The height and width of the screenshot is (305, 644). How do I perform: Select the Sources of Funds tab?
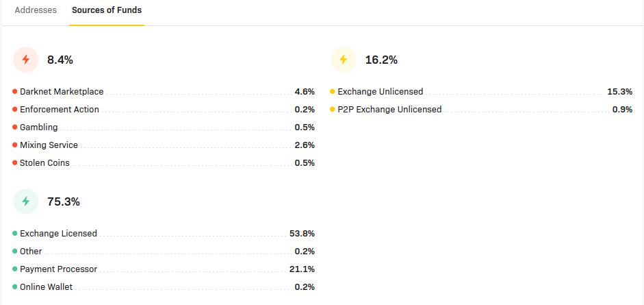click(107, 10)
